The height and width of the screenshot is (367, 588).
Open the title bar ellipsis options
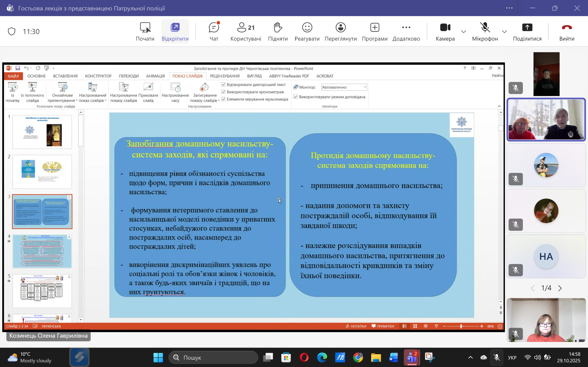point(509,8)
